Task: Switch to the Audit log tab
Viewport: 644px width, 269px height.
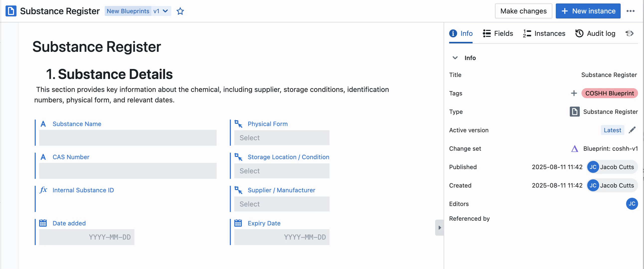Action: click(x=595, y=33)
